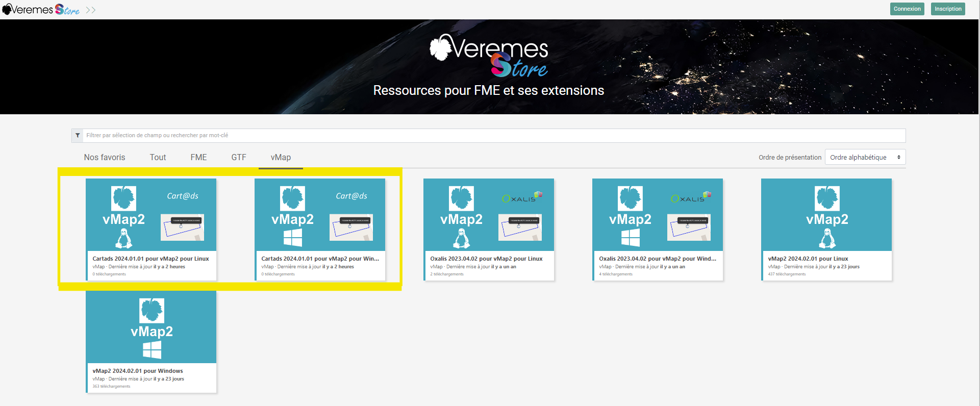Open the GTF tab

pos(239,158)
